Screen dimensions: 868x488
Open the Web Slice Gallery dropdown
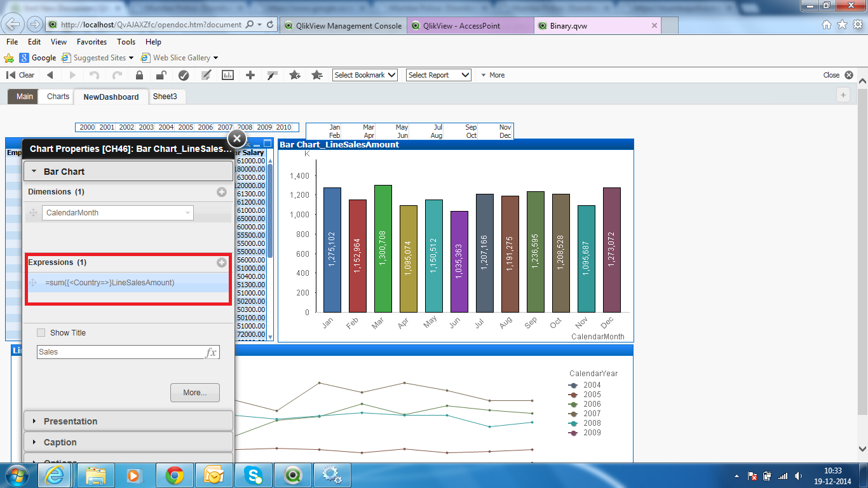click(x=180, y=58)
